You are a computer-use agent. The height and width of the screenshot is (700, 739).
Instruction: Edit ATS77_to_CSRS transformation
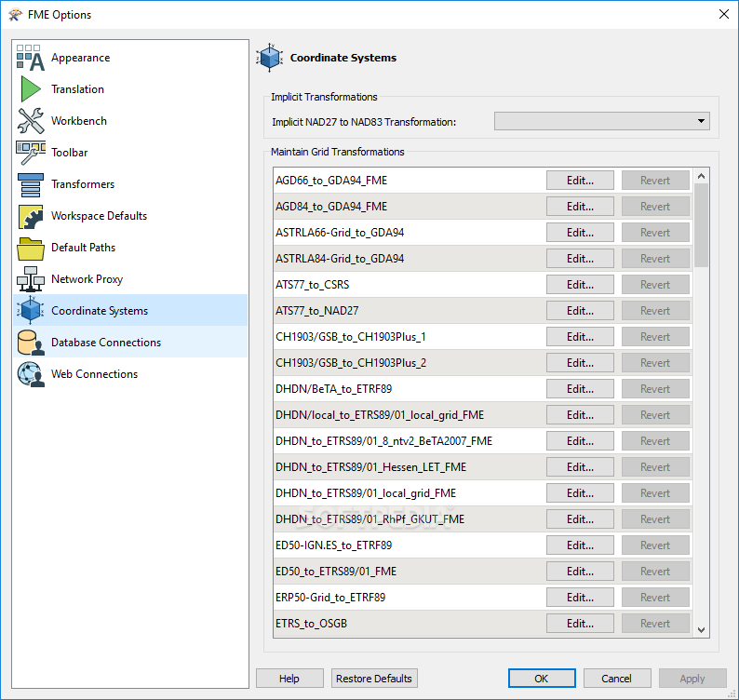[x=580, y=285]
